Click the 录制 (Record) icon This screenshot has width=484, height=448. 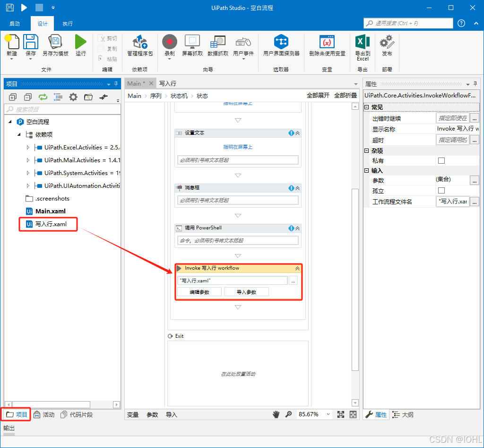(x=170, y=42)
